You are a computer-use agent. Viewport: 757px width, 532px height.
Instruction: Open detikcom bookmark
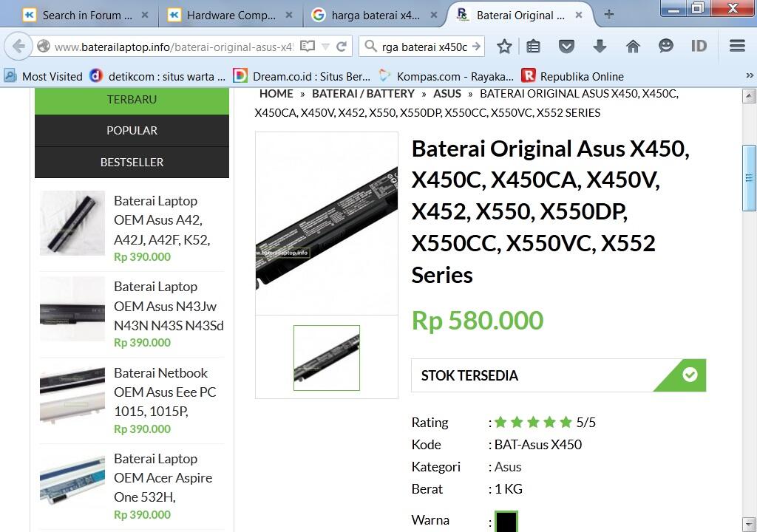(157, 76)
